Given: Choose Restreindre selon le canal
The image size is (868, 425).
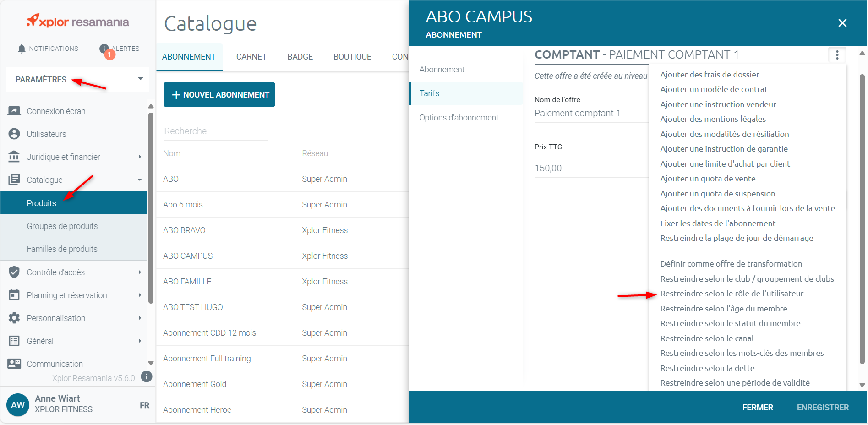Looking at the screenshot, I should point(707,338).
